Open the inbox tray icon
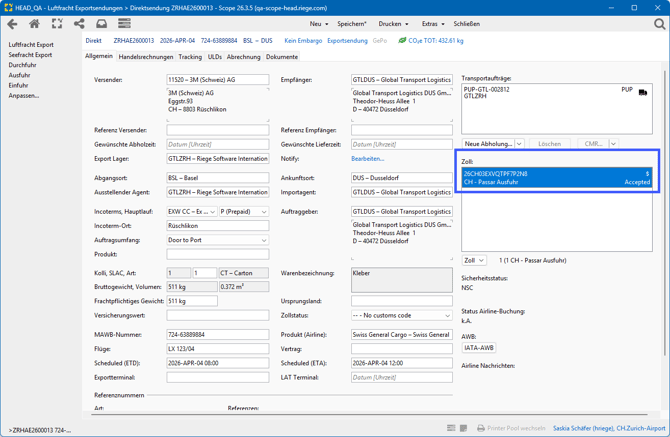 coord(101,24)
